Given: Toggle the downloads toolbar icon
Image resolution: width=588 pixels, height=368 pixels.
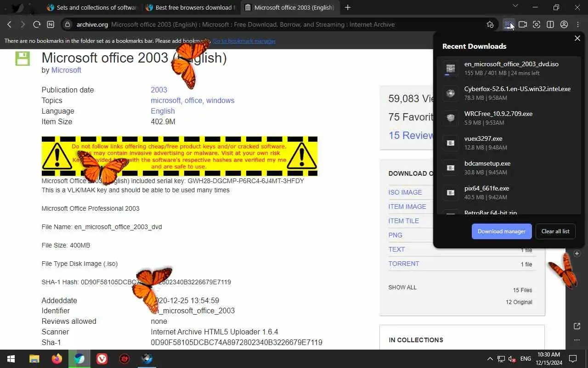Looking at the screenshot, I should 509,24.
